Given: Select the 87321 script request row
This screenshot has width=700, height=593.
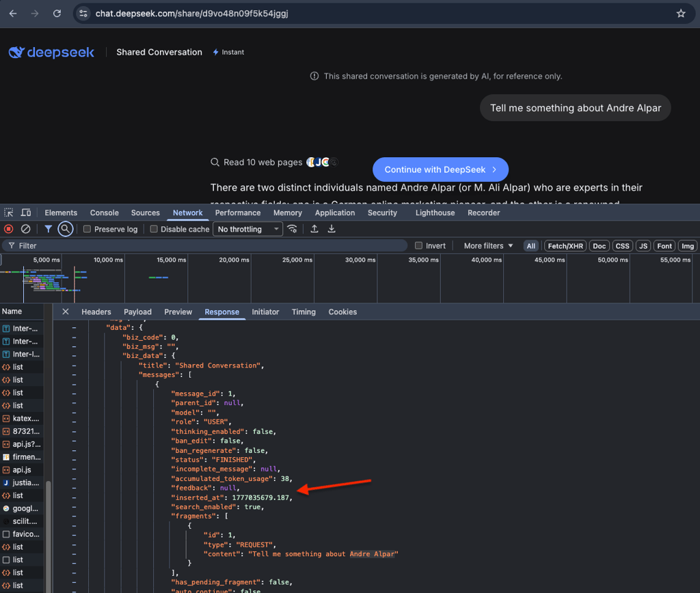Looking at the screenshot, I should click(22, 431).
